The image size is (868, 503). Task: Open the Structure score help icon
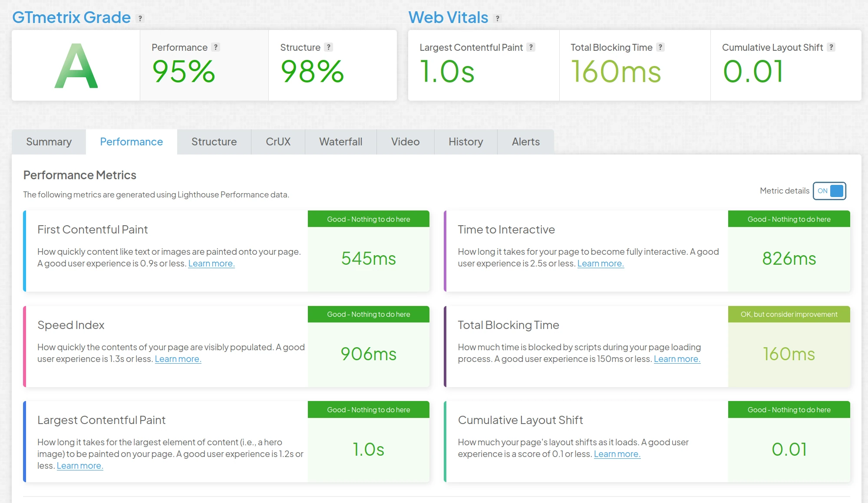[329, 47]
